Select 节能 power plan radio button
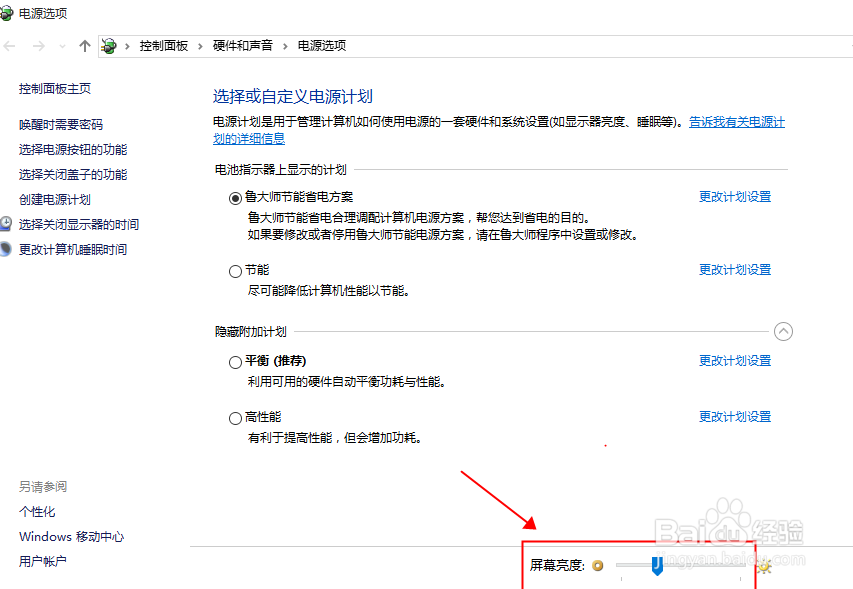This screenshot has width=853, height=589. pyautogui.click(x=235, y=271)
